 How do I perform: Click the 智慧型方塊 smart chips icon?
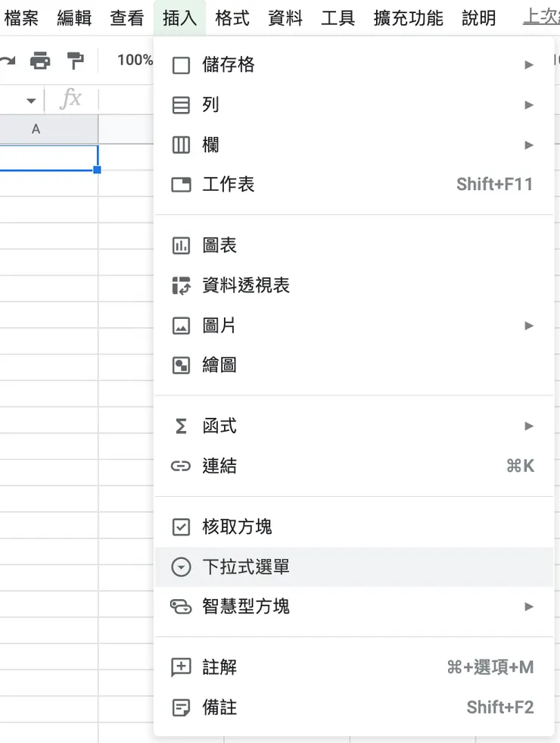[x=181, y=606]
